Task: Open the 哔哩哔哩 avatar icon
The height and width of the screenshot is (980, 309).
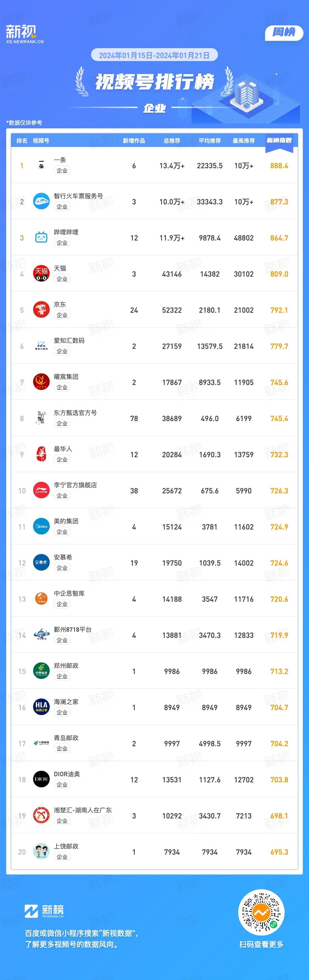Action: pos(41,237)
